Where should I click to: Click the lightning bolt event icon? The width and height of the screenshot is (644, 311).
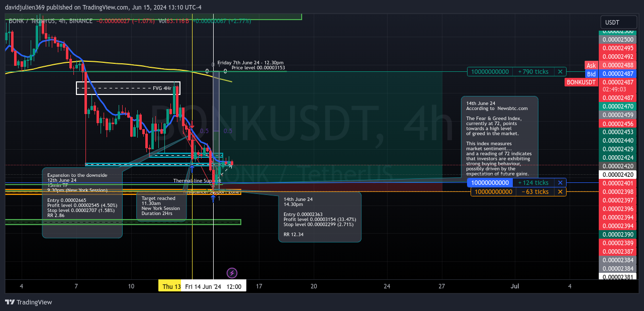point(232,273)
